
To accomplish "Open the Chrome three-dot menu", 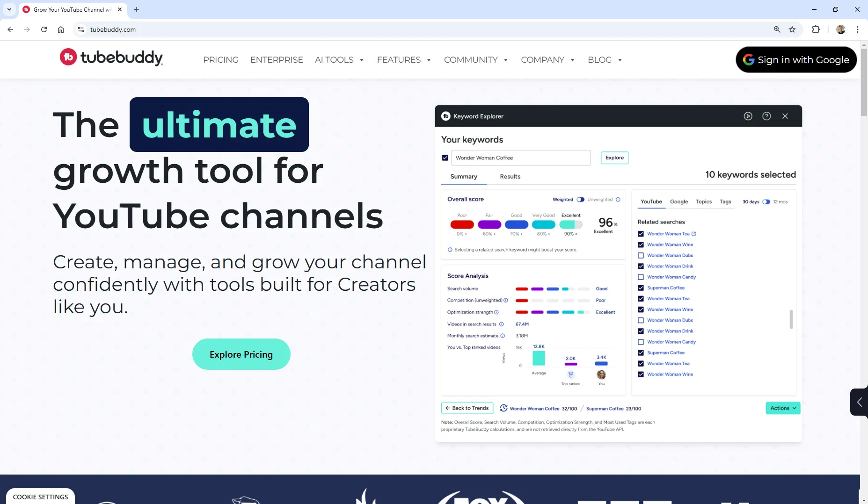I will coord(857,29).
